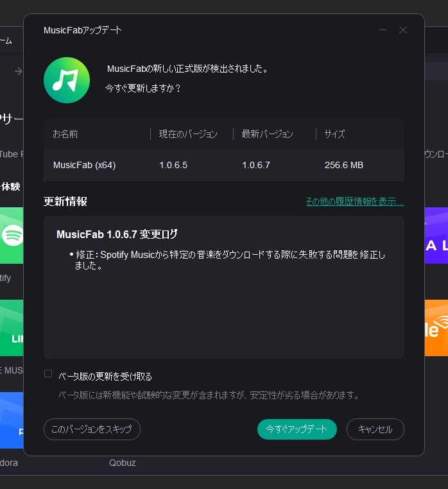This screenshot has height=489, width=448.
Task: Click the 今すぐ更新しますか？ prompt text
Action: 143,89
